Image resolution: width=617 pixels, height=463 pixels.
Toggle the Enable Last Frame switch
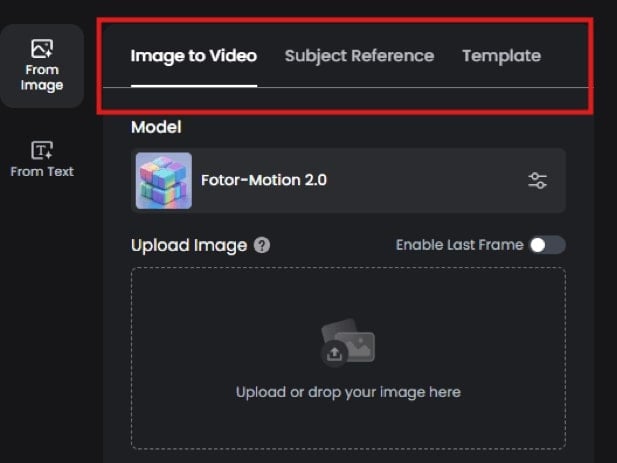547,245
